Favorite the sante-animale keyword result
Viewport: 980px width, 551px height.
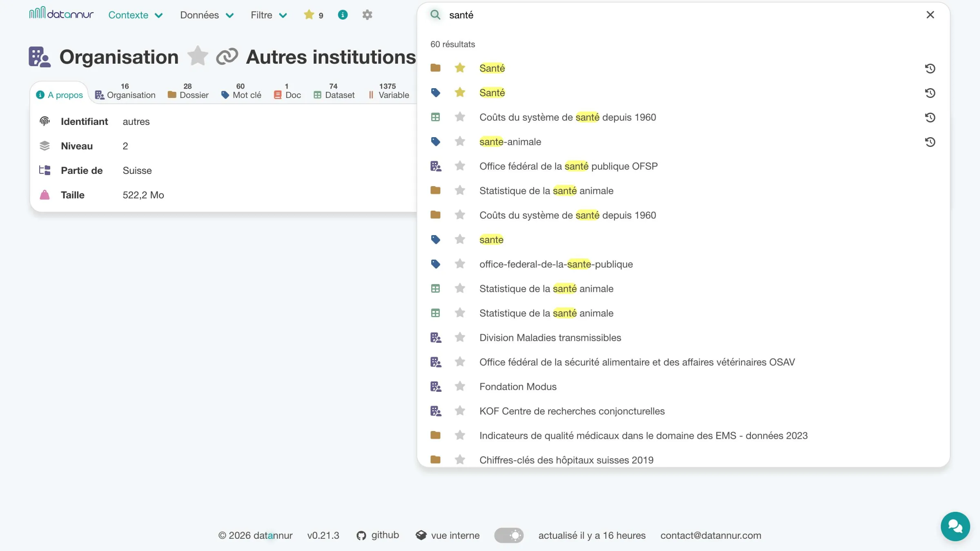click(x=460, y=141)
